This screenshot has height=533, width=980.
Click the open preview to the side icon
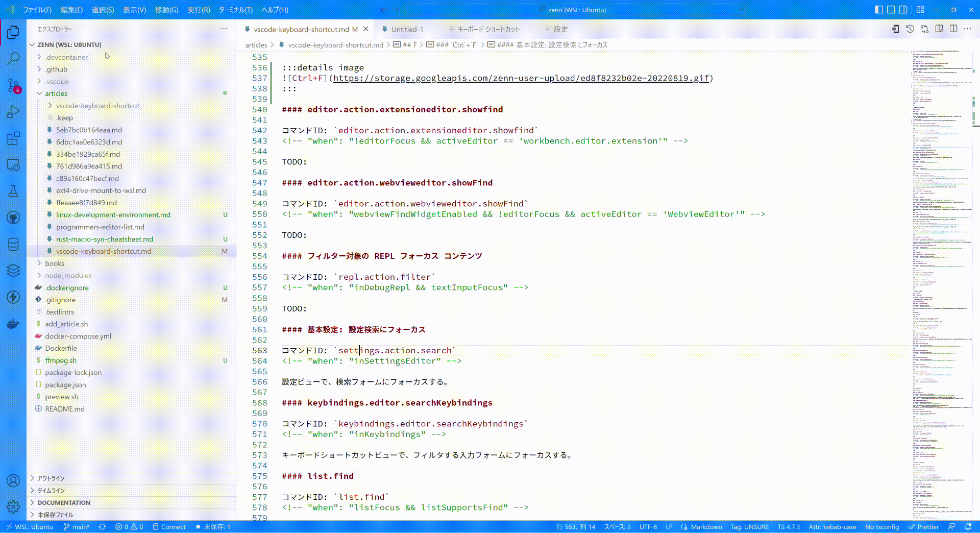click(x=939, y=29)
